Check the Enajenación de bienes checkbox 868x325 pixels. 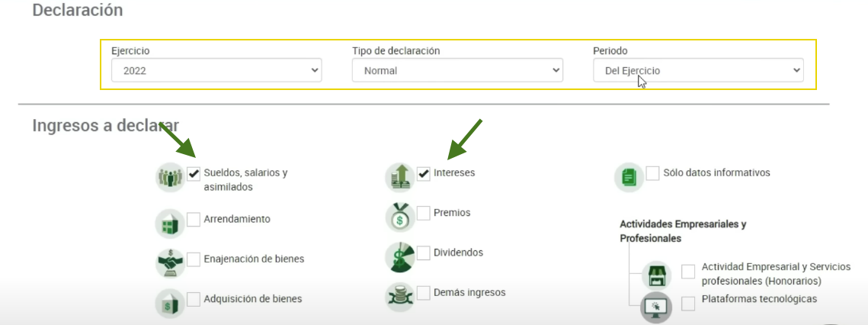pos(194,259)
